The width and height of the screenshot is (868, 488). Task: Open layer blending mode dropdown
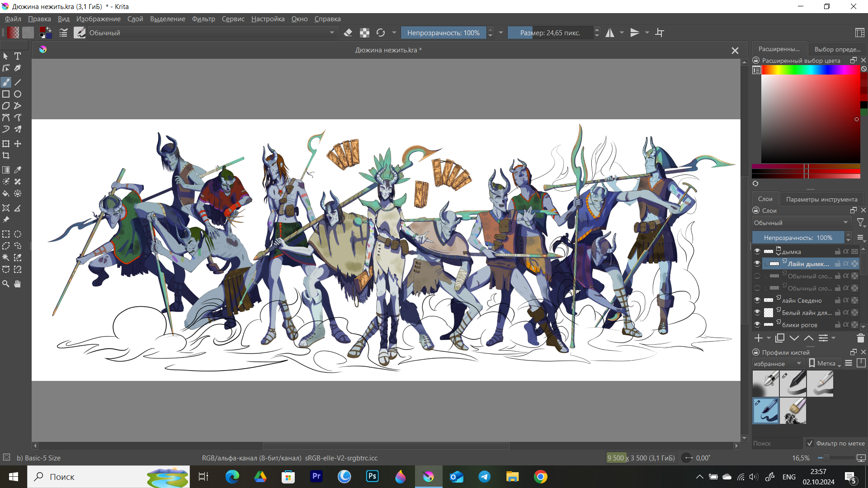coord(801,223)
